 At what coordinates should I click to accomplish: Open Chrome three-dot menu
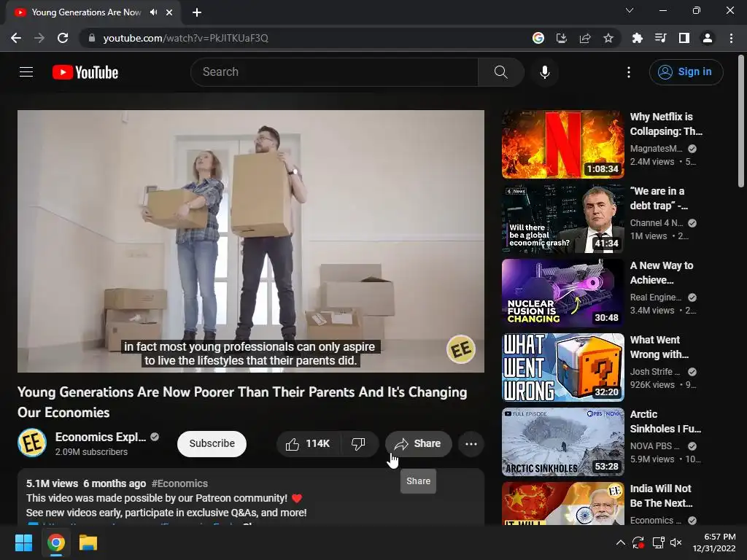(x=731, y=38)
